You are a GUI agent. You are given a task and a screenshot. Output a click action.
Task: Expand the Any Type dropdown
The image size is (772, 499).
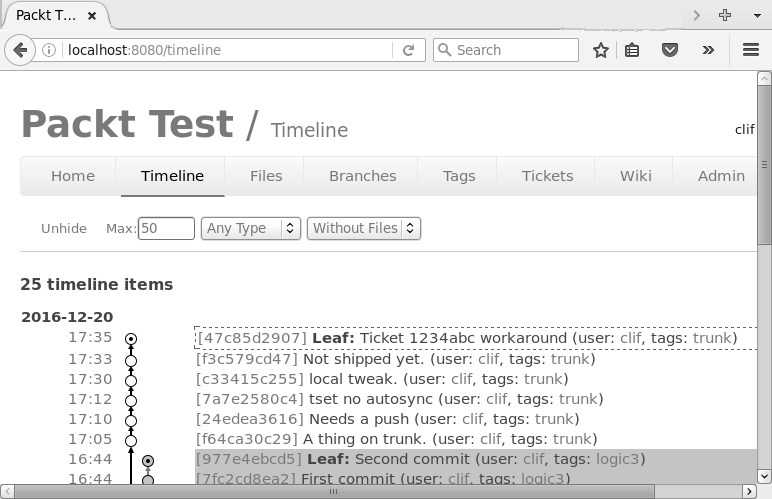click(250, 228)
